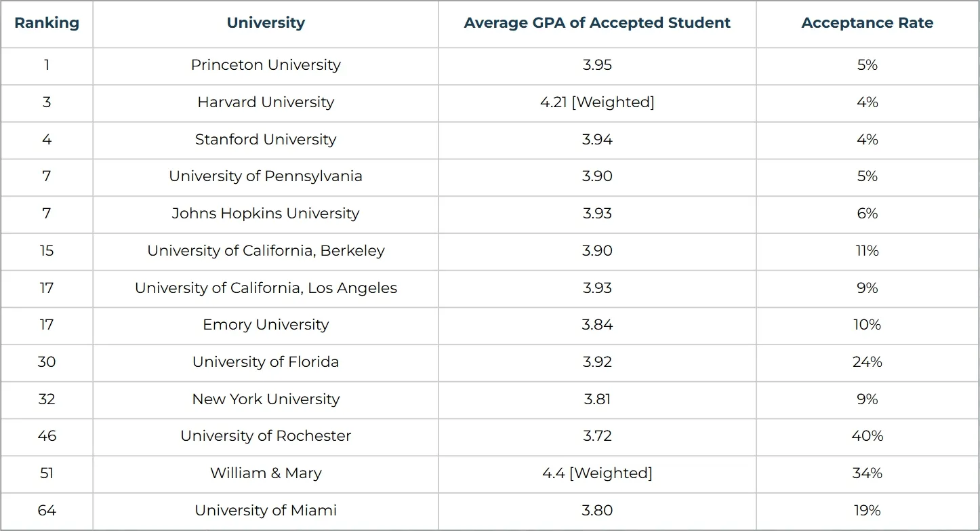This screenshot has height=531, width=980.
Task: Click University of Florida's 24% acceptance rate
Action: (867, 362)
